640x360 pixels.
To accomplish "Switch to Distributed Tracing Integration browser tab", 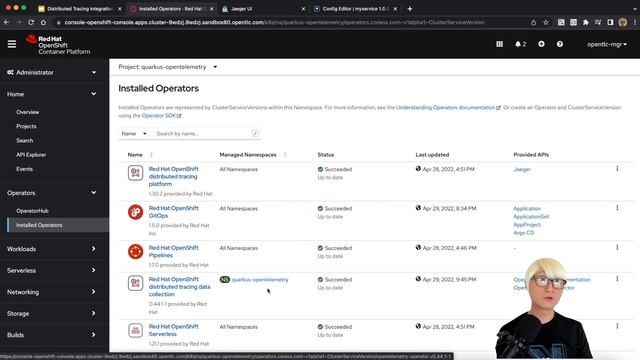I will point(80,9).
